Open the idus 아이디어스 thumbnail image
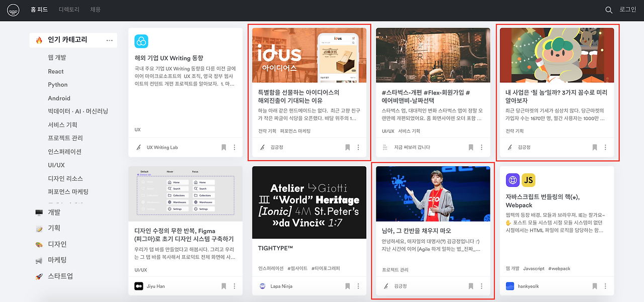The image size is (644, 302). click(309, 55)
